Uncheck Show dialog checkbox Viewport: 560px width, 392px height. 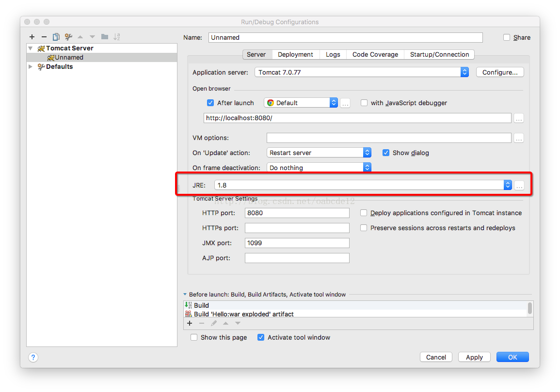click(386, 153)
